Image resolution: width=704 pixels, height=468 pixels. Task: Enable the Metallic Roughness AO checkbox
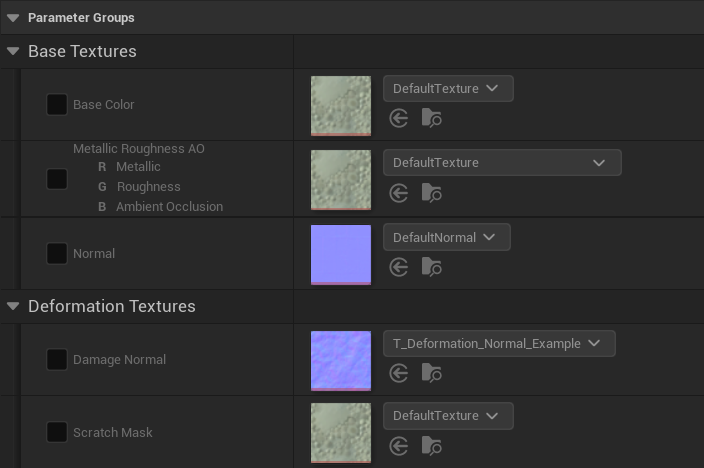pyautogui.click(x=57, y=179)
